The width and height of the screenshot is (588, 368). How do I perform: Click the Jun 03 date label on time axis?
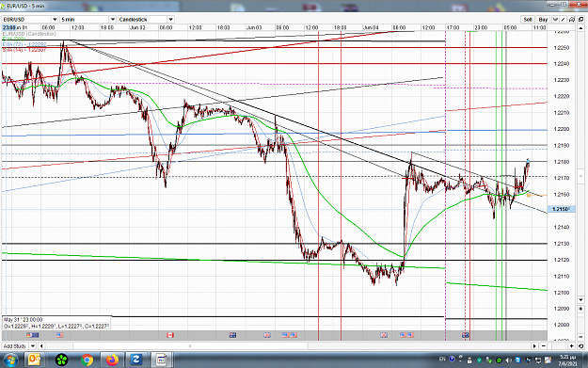(254, 27)
